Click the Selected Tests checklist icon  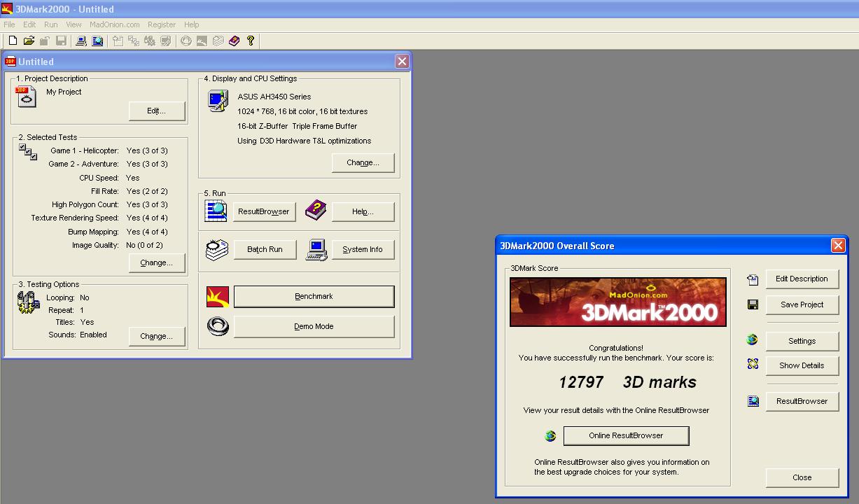pos(28,152)
